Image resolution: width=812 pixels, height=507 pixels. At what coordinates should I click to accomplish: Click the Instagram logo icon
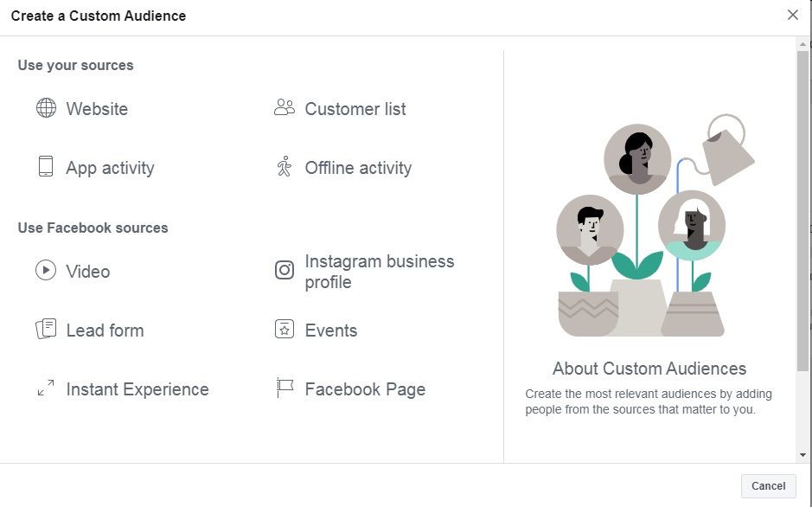point(285,271)
